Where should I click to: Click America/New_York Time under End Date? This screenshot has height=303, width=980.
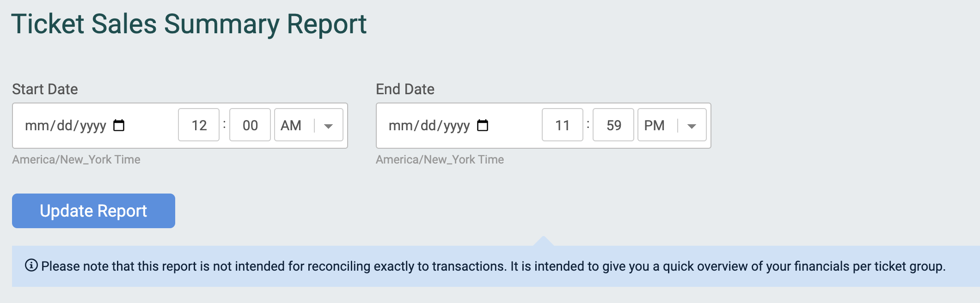click(x=440, y=160)
